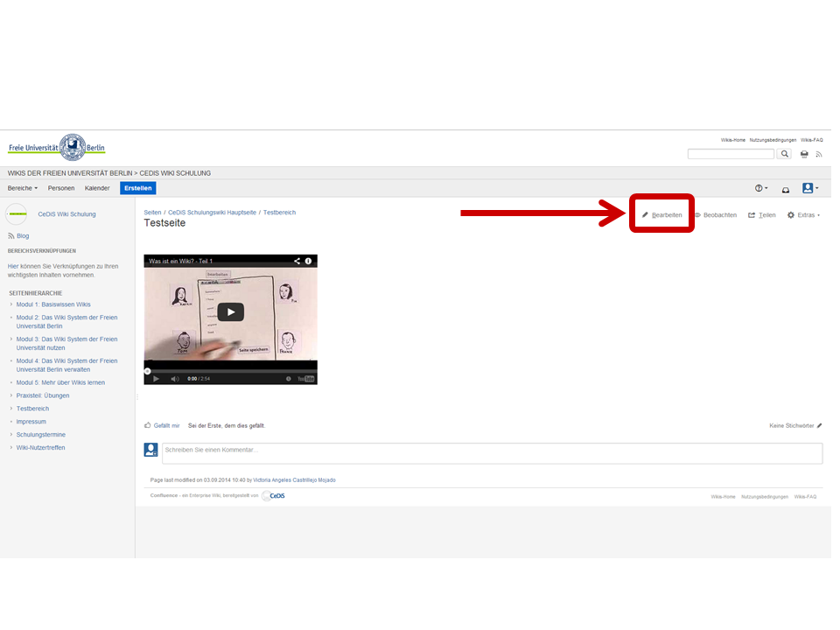The width and height of the screenshot is (840, 630).
Task: Click Wikis-FAQ link in header
Action: 812,140
